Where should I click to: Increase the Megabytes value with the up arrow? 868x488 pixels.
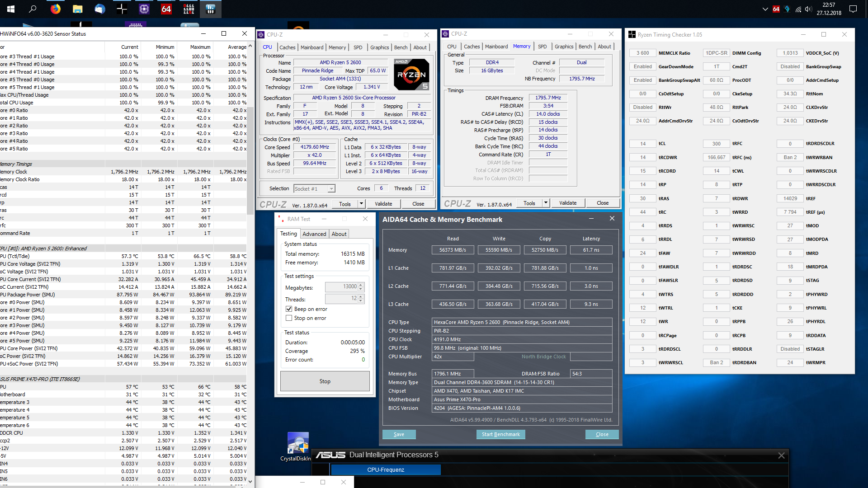click(361, 285)
